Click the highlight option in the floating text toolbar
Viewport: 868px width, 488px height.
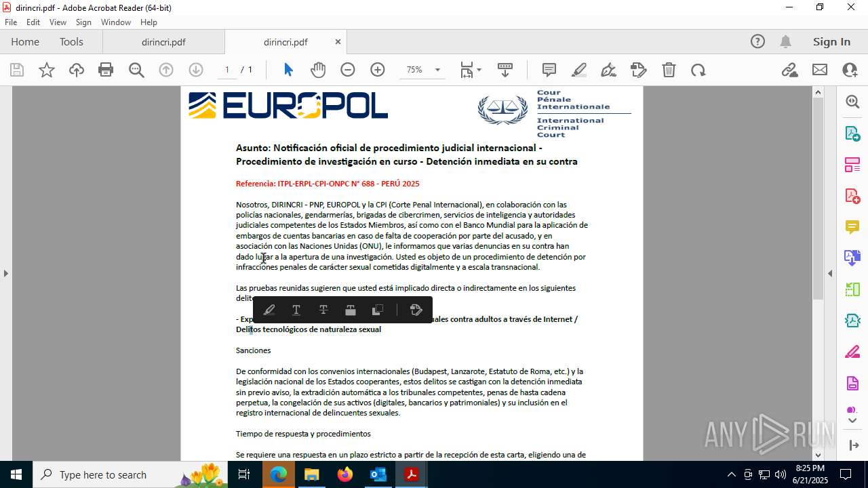269,310
